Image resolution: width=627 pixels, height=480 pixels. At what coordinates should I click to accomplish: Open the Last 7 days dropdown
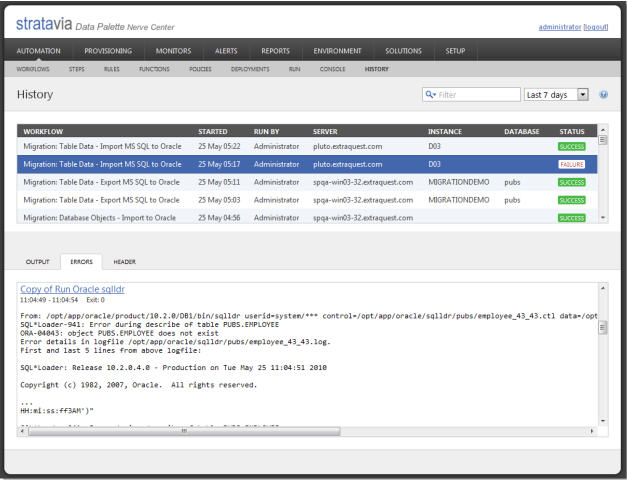click(558, 95)
